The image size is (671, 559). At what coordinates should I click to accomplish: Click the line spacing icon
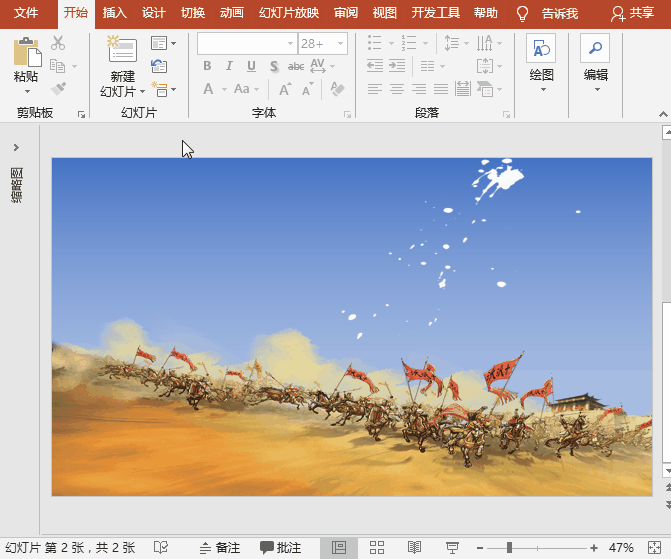click(x=451, y=43)
